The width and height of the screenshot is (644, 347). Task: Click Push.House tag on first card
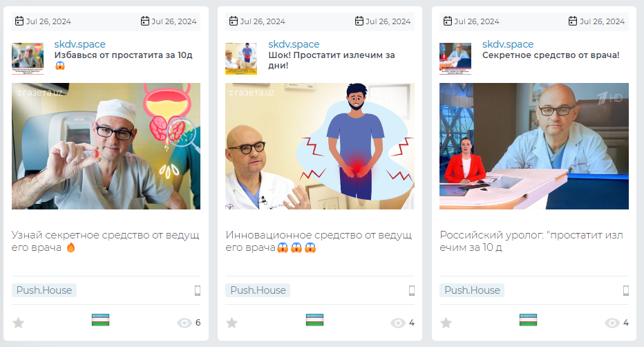[44, 290]
